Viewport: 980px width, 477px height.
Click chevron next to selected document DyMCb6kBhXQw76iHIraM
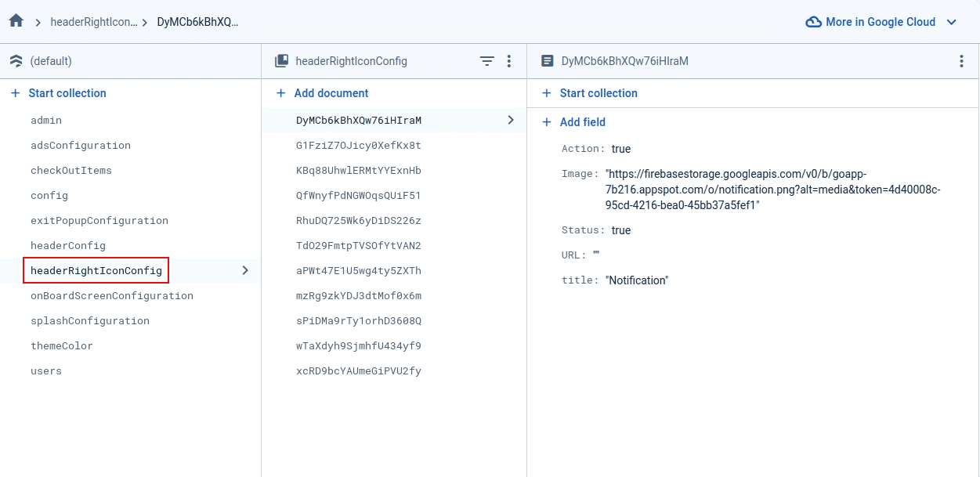pyautogui.click(x=511, y=120)
